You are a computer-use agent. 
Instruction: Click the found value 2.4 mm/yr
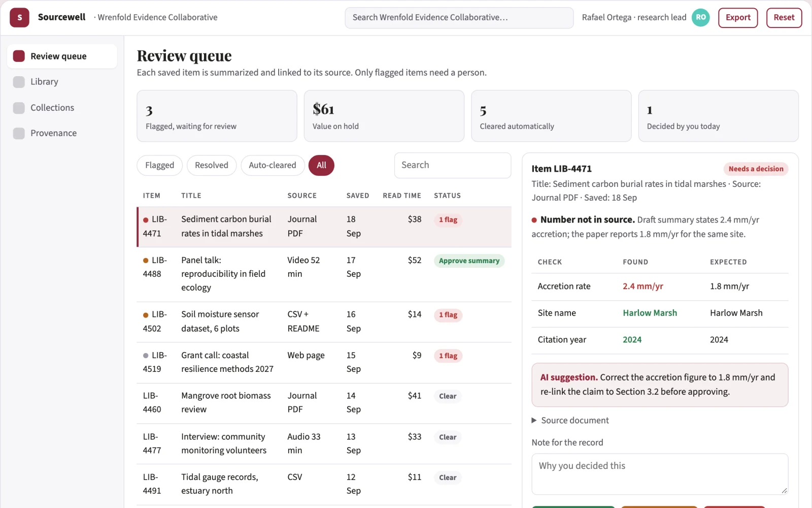click(643, 286)
